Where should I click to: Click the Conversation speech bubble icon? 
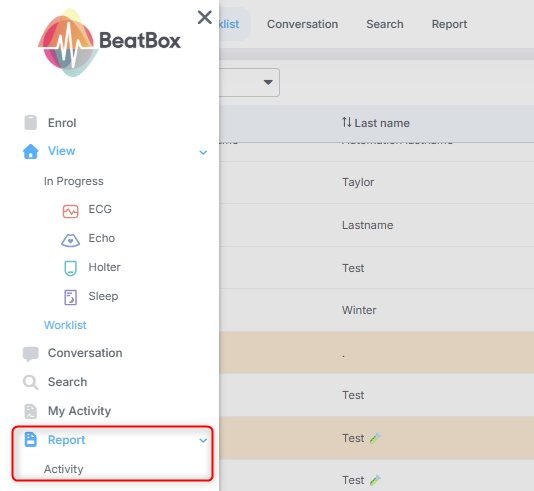31,354
